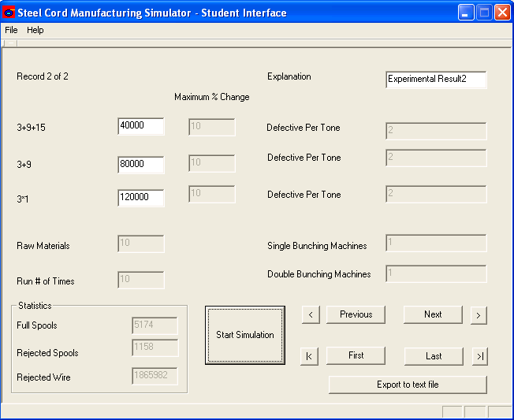Screen dimensions: 514x420
Task: Open the File menu
Action: tap(11, 30)
